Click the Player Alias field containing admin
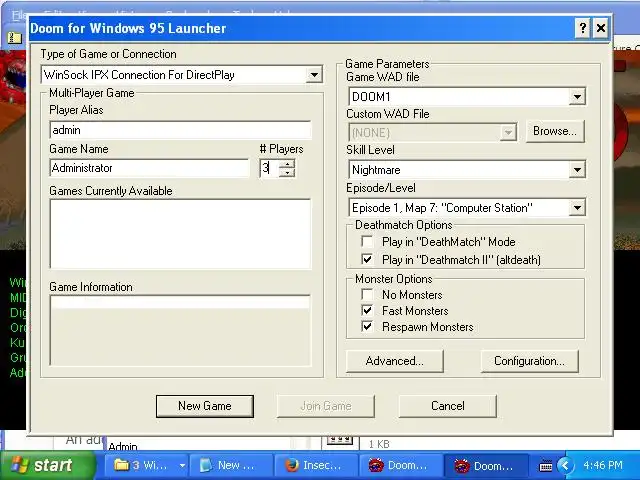 point(180,130)
